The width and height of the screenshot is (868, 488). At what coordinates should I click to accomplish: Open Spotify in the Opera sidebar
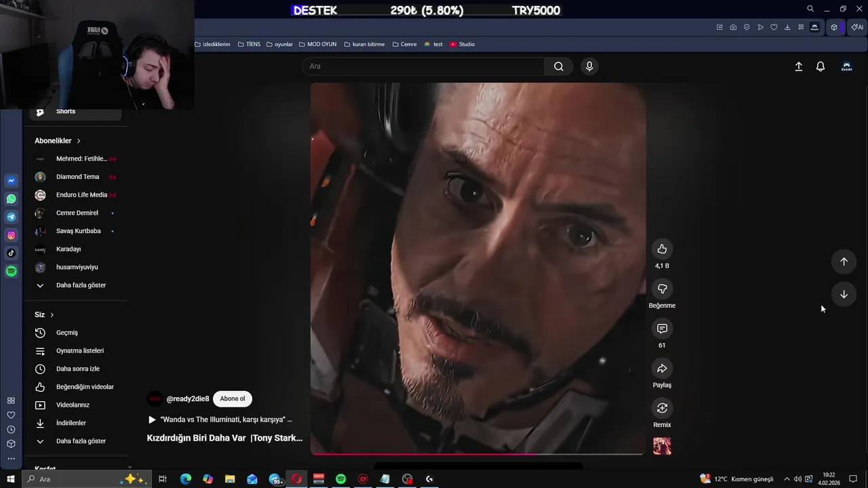pyautogui.click(x=11, y=271)
